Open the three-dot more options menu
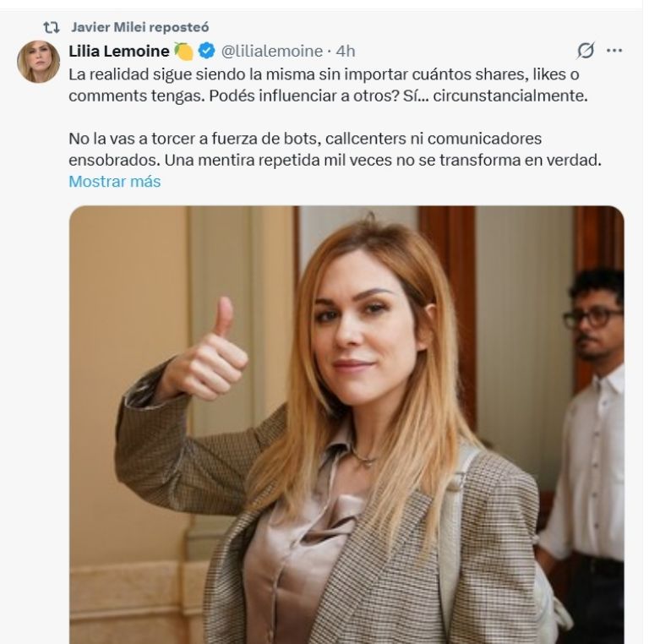649x644 pixels. click(x=614, y=51)
